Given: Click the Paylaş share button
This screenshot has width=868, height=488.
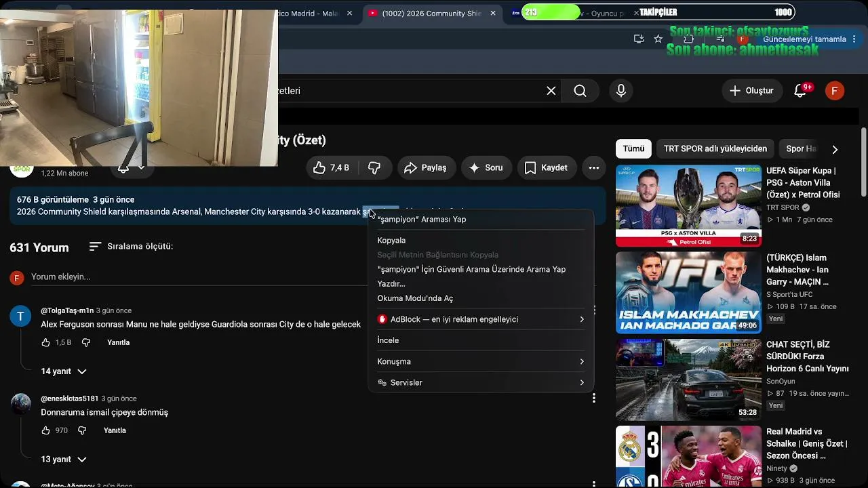Looking at the screenshot, I should pyautogui.click(x=425, y=167).
